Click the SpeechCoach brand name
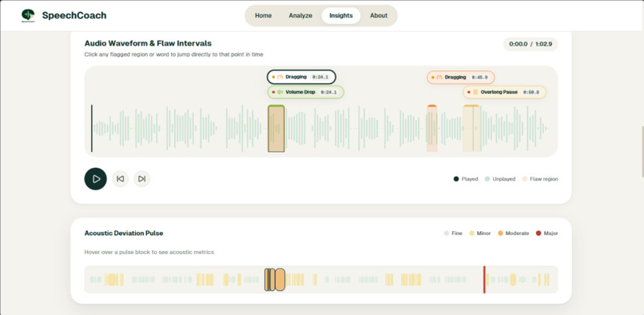Screen dimensions: 644x315 74,16
